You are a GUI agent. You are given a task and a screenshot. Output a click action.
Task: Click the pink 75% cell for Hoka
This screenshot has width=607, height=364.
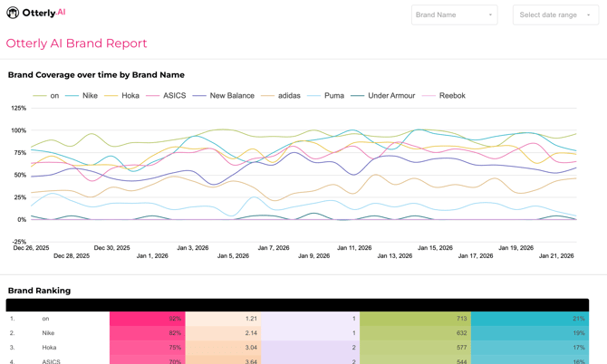click(148, 348)
